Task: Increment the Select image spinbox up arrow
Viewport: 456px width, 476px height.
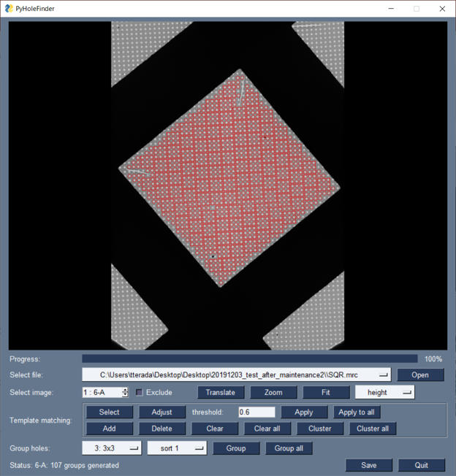Action: [x=125, y=390]
